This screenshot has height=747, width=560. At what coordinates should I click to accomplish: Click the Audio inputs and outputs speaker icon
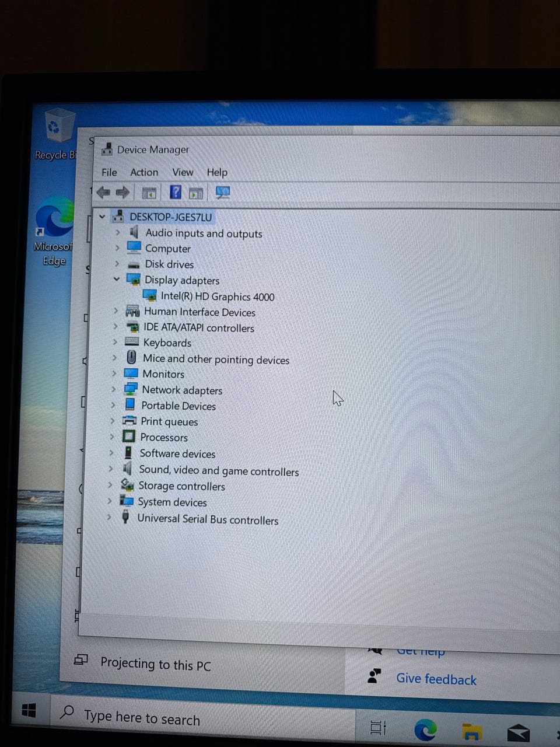click(x=134, y=232)
